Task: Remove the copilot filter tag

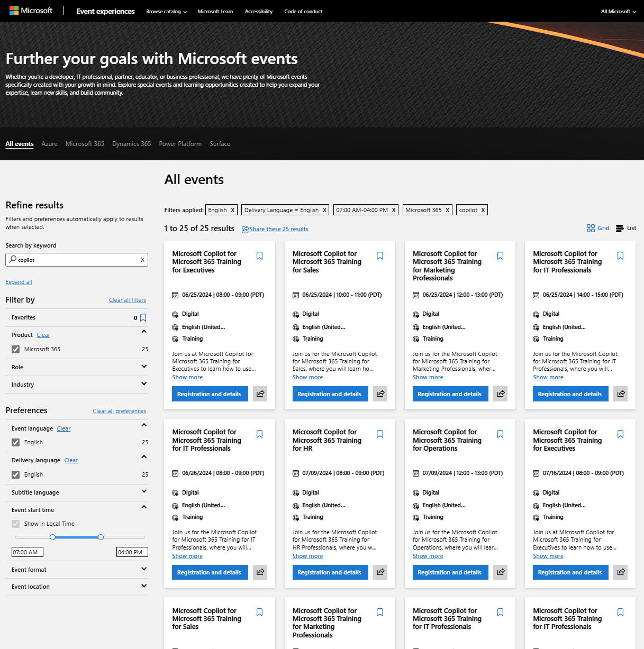Action: point(483,210)
